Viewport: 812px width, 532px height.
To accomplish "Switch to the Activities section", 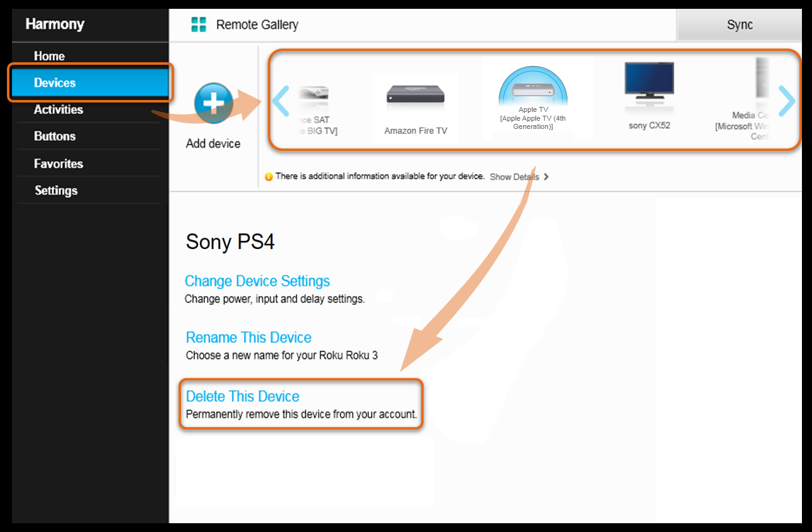I will coord(58,109).
